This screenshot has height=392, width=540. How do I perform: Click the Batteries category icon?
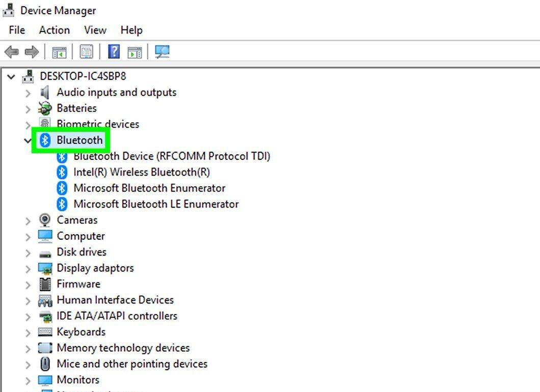[45, 108]
